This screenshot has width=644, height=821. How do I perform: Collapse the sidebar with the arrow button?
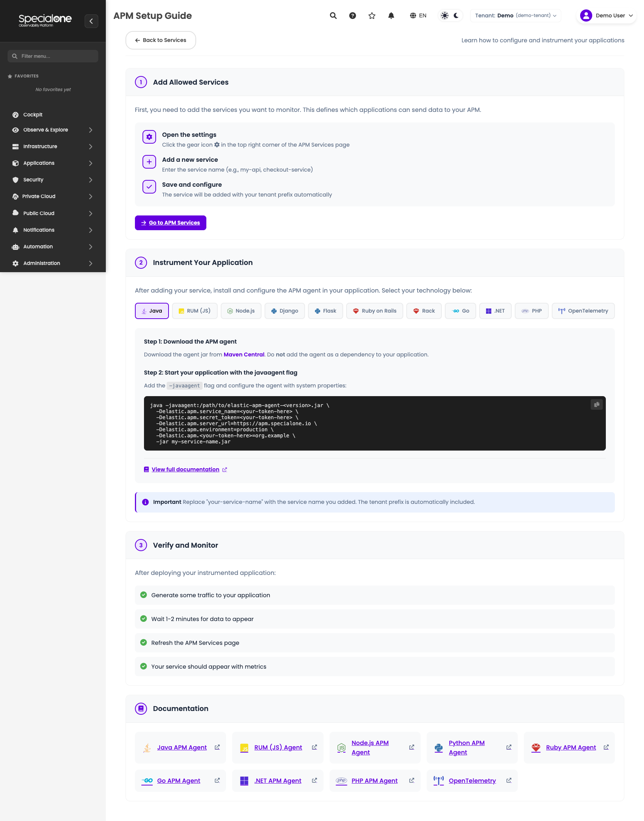click(x=91, y=21)
